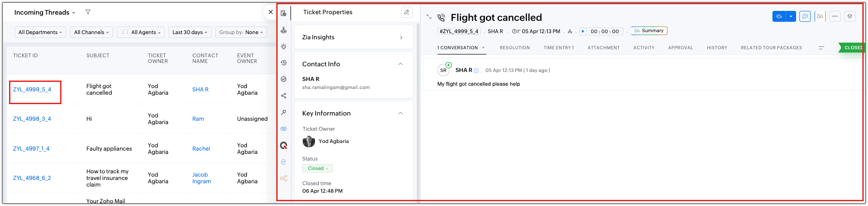Click the Zia Summary button
Screen dimensions: 868x206
click(x=649, y=31)
